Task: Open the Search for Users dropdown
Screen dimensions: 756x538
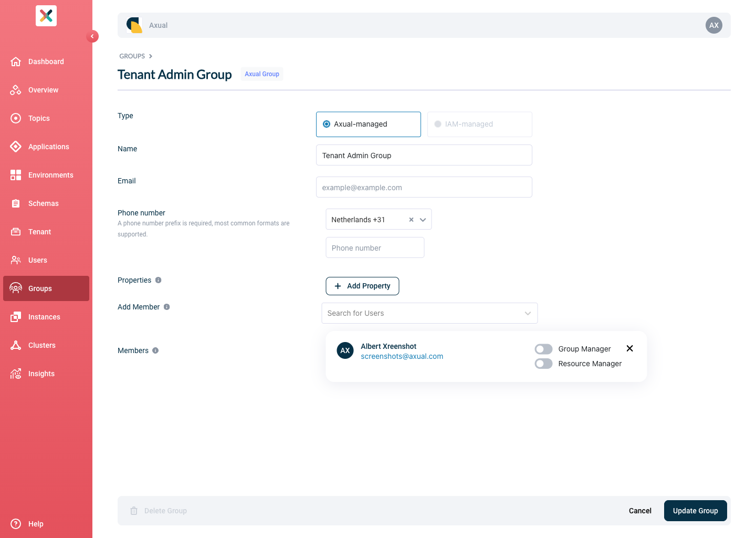Action: [429, 313]
